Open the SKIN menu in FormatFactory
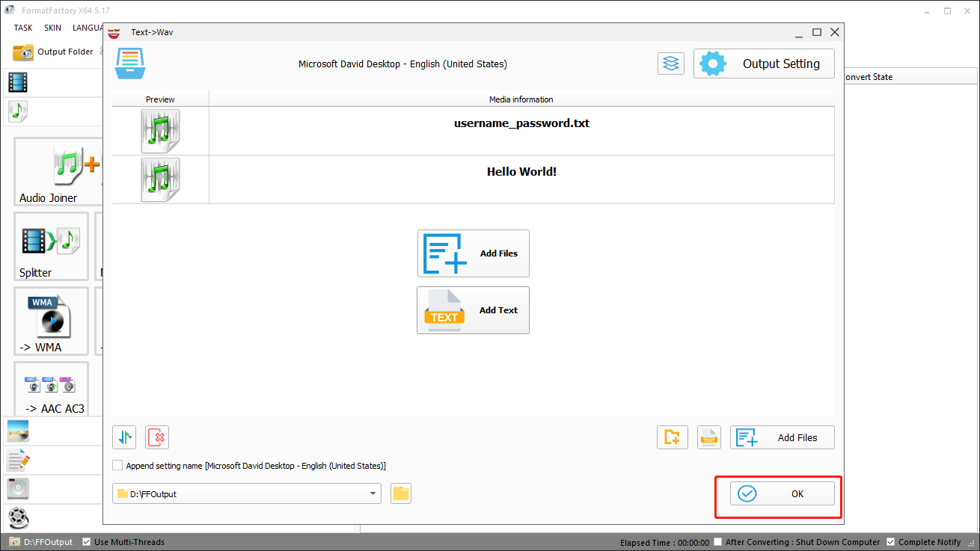 point(52,28)
